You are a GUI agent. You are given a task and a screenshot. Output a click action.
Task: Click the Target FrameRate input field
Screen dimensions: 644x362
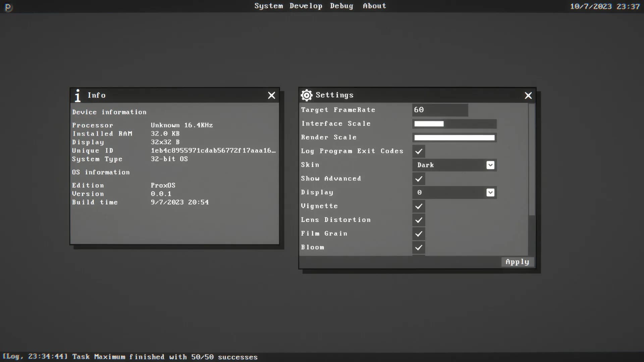click(x=440, y=110)
